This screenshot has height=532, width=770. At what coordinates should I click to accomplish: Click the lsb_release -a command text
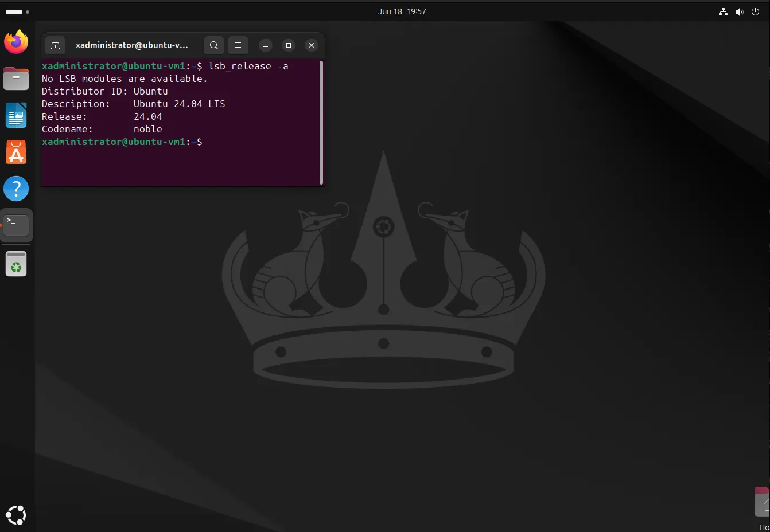point(248,66)
